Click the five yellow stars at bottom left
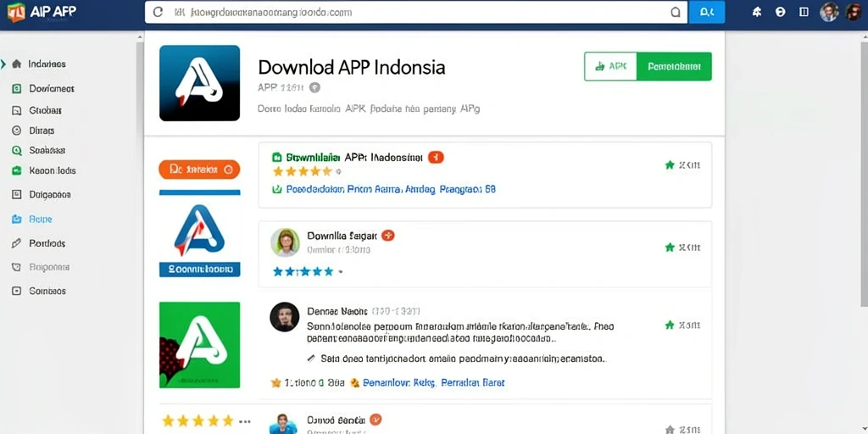Image resolution: width=868 pixels, height=434 pixels. pyautogui.click(x=198, y=421)
